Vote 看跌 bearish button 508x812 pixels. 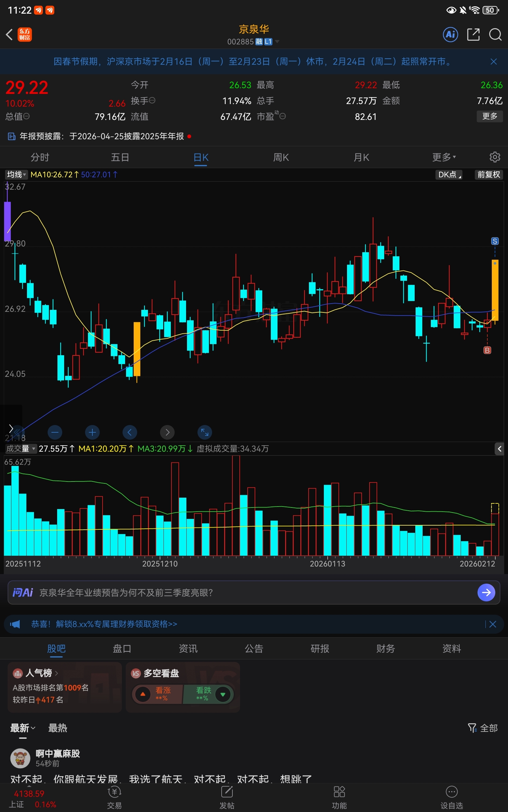click(208, 694)
